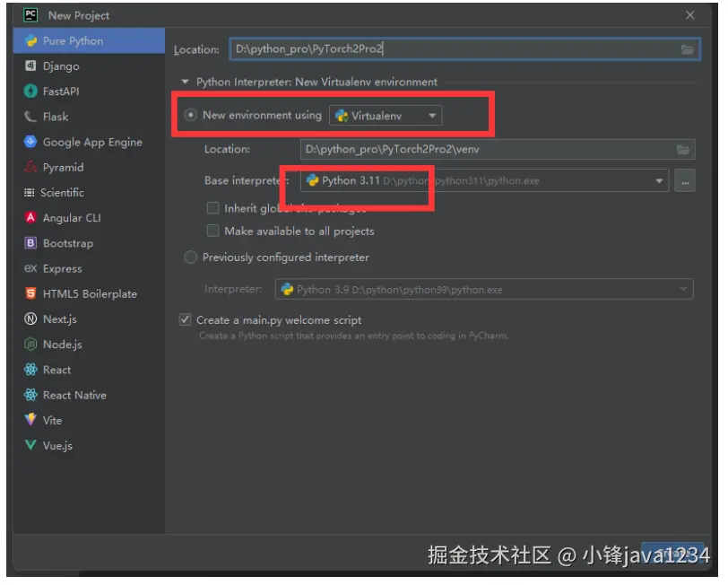Select Node.js label in project list

62,345
